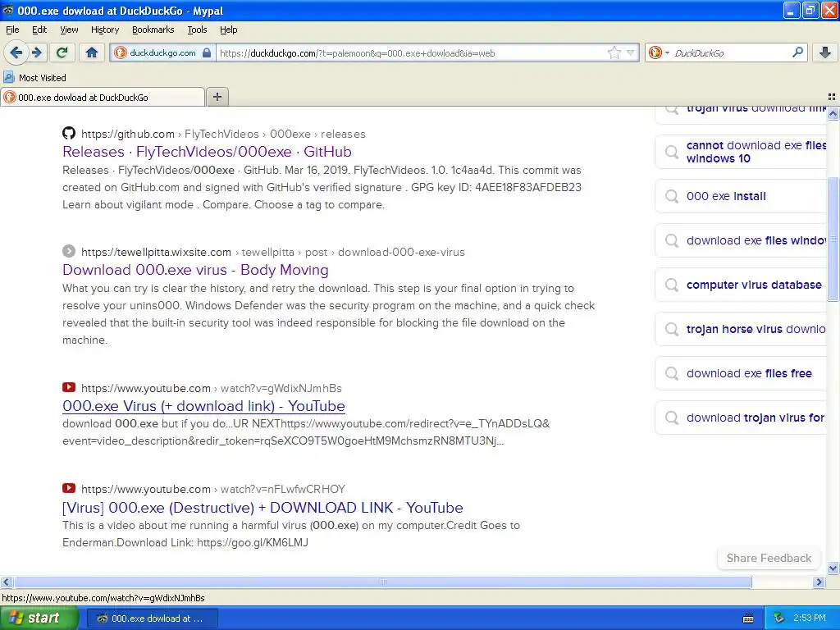The image size is (840, 630).
Task: Open the Edit menu
Action: tap(39, 30)
